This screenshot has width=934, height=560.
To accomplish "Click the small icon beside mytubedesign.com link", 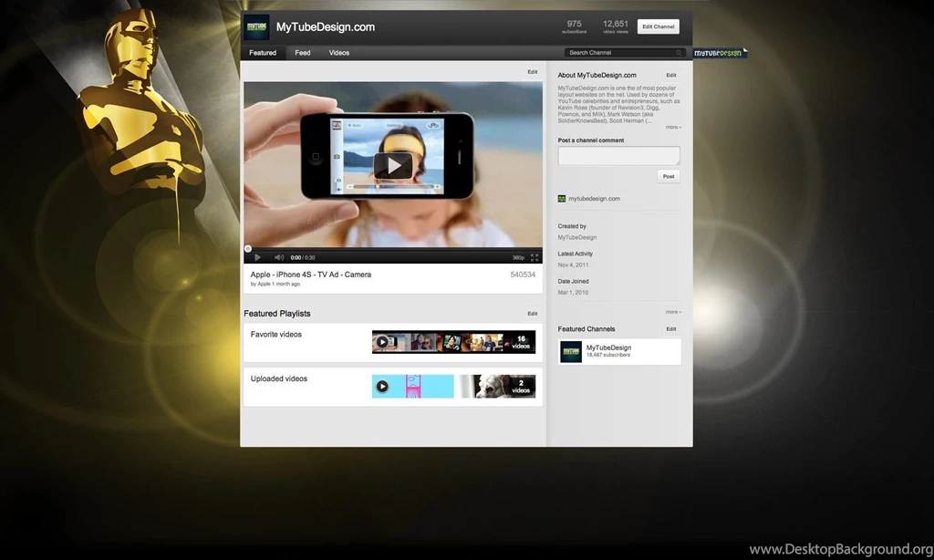I will tap(562, 198).
